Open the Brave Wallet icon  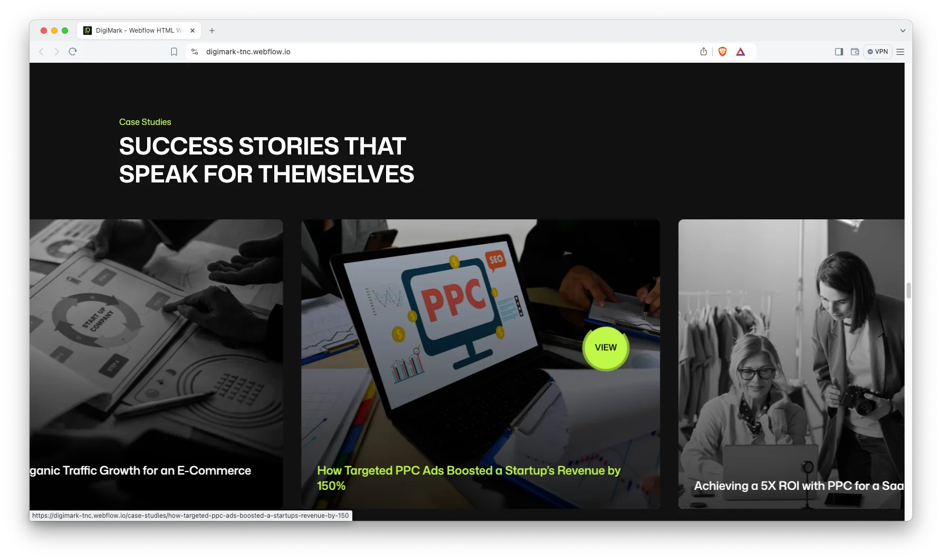coord(855,52)
